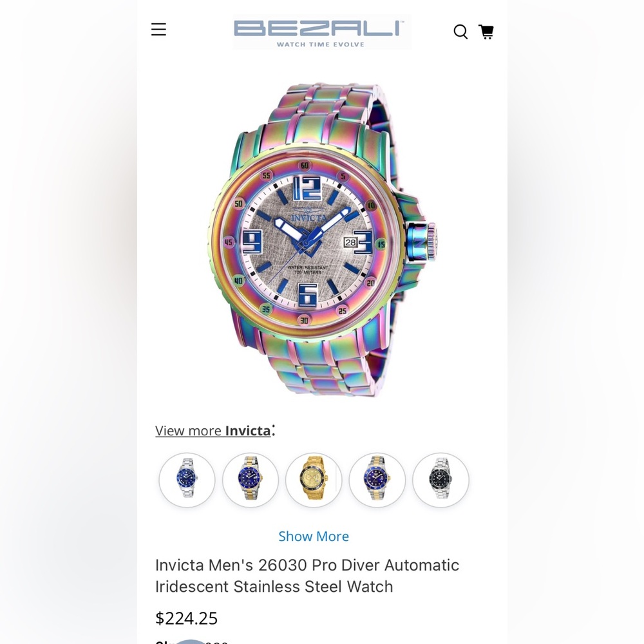Image resolution: width=644 pixels, height=644 pixels.
Task: Select the black-dial silver watch thumbnail
Action: pyautogui.click(x=440, y=479)
